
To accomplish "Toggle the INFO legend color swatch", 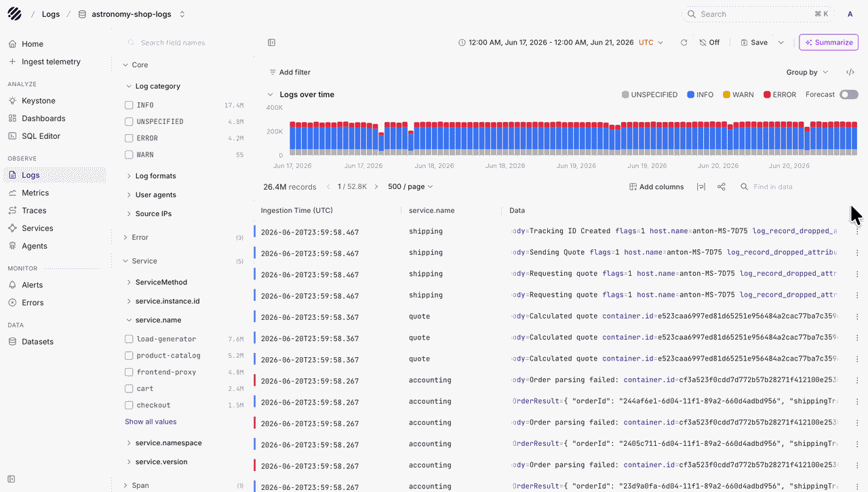I will coord(690,95).
